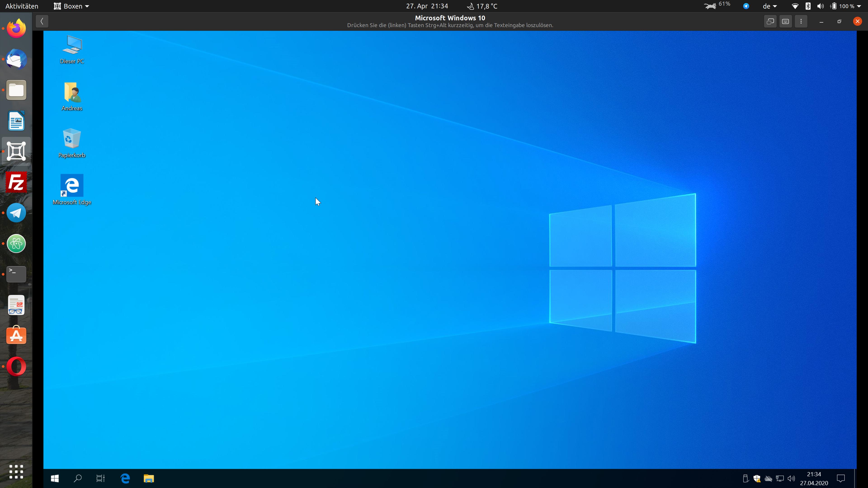Launch Opera browser from the dock
The image size is (868, 488).
pos(16,366)
